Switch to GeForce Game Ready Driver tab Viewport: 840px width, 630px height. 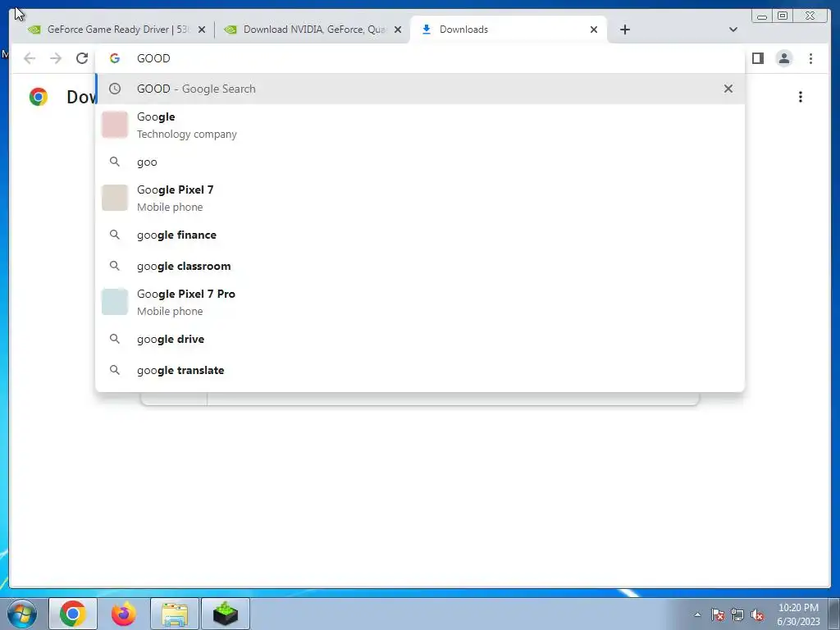click(116, 30)
